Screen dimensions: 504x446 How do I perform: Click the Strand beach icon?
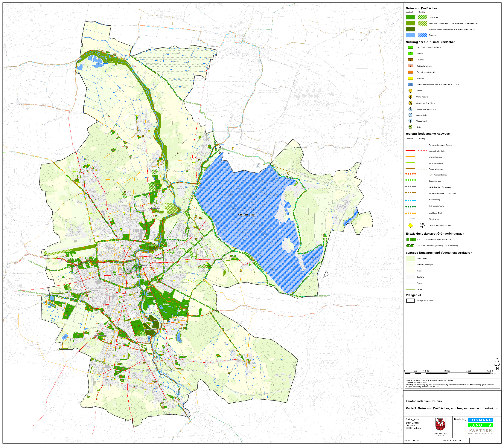click(410, 91)
